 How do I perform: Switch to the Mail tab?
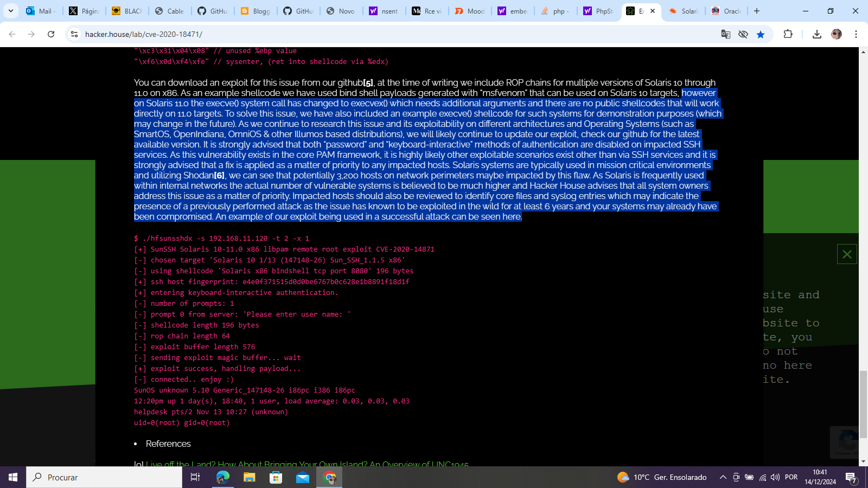[x=41, y=11]
